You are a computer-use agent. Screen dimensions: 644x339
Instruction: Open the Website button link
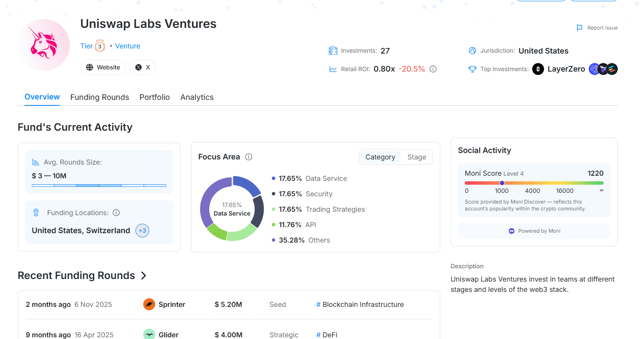tap(103, 67)
